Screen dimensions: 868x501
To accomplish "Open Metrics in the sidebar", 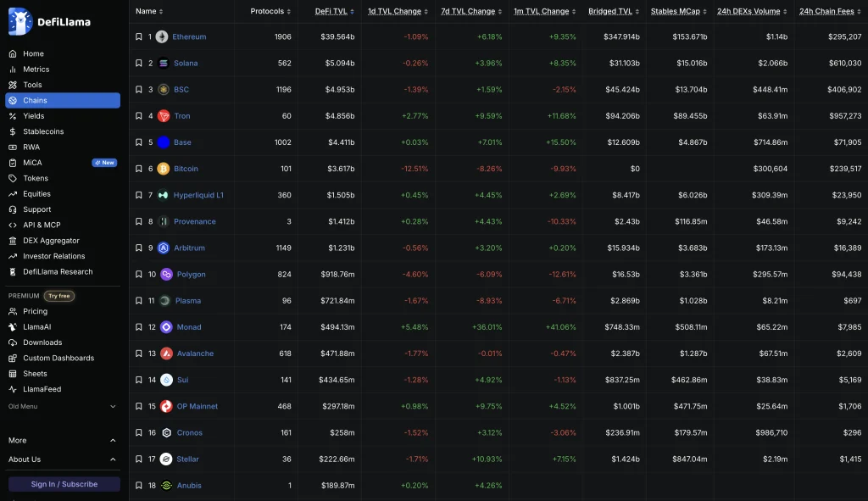I will (36, 70).
